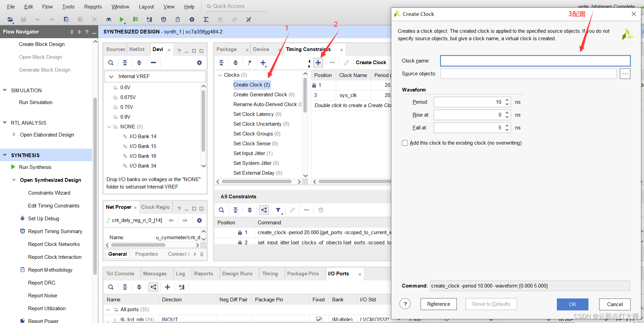Check Add this clock to existing clock
644x323 pixels.
point(405,143)
